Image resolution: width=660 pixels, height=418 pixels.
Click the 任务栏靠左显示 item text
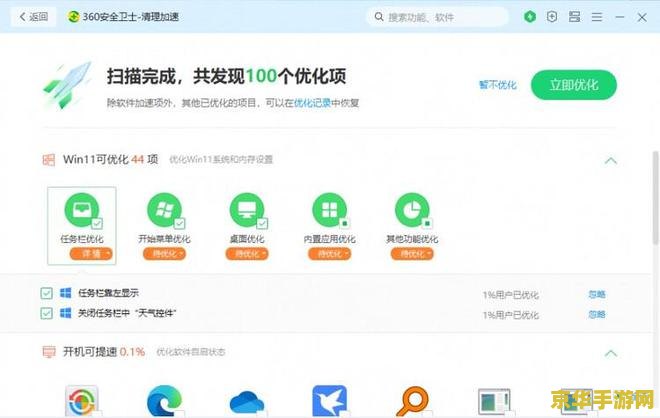[x=108, y=293]
